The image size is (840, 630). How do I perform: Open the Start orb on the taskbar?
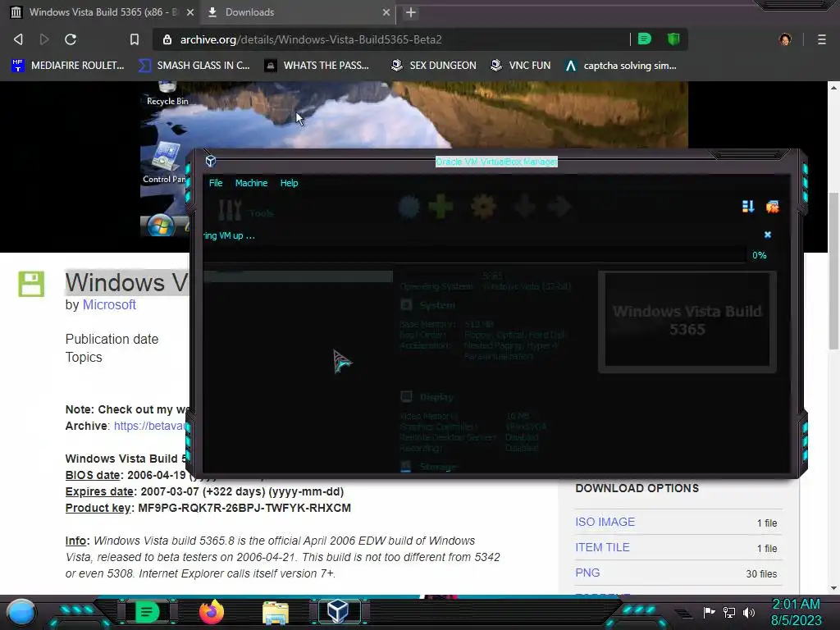pyautogui.click(x=21, y=612)
